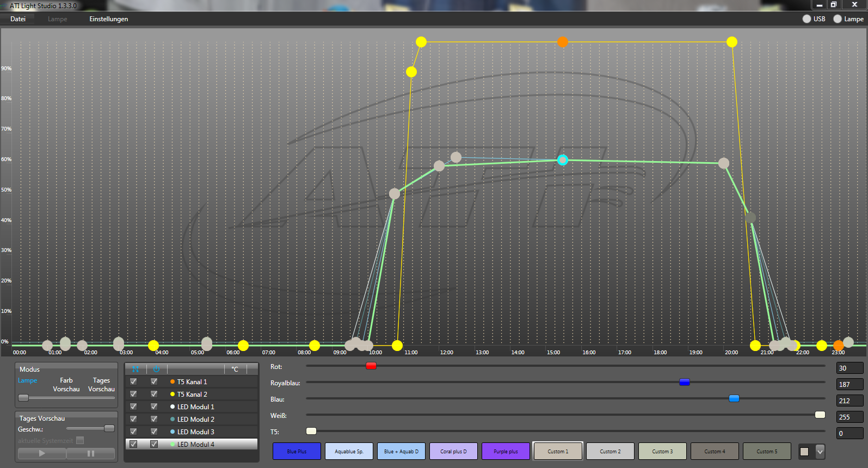
Task: Open the color dropdown beside Custom 5
Action: pyautogui.click(x=820, y=452)
